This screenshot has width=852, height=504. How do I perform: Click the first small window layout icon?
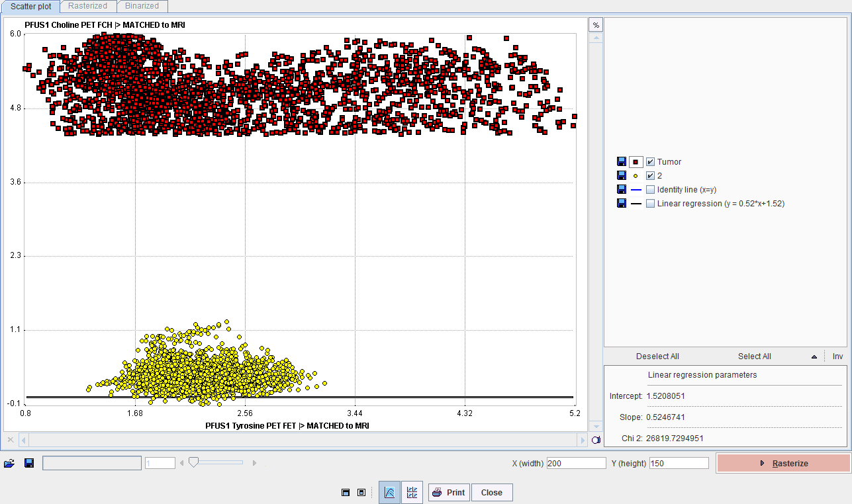[346, 492]
